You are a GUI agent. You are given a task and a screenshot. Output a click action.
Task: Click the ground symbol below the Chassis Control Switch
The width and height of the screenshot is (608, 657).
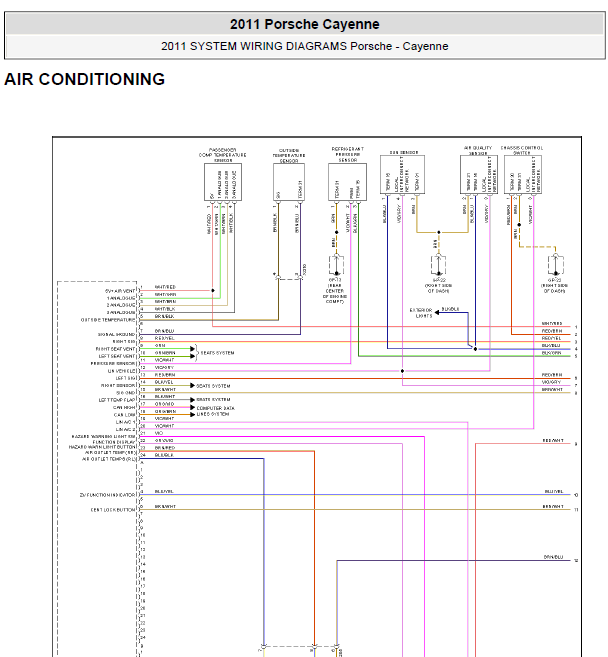click(555, 265)
